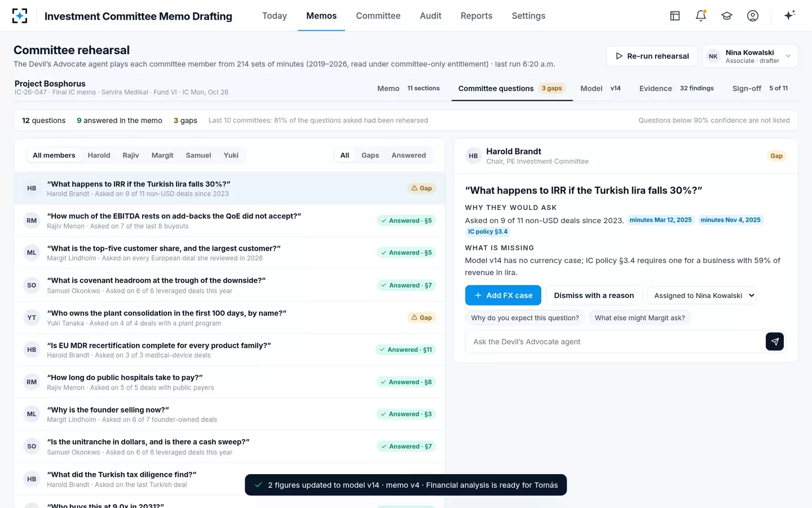This screenshot has height=508, width=812.
Task: Filter questions by Yuki
Action: (231, 155)
